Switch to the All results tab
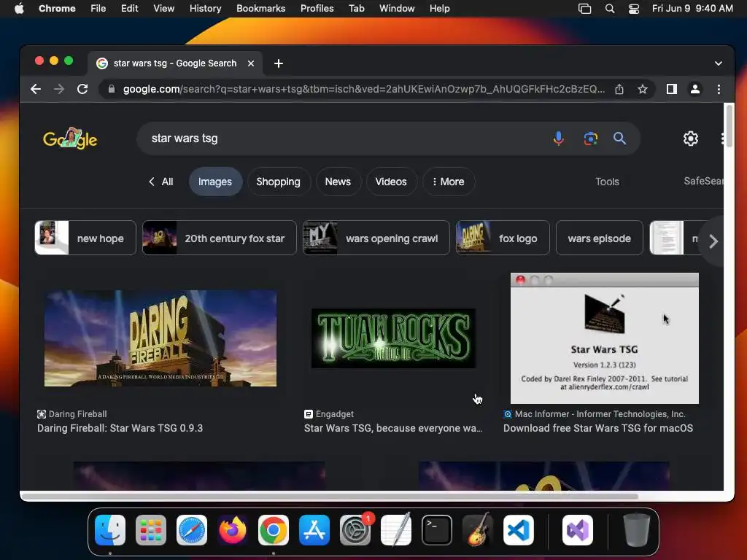747x560 pixels. [x=161, y=182]
